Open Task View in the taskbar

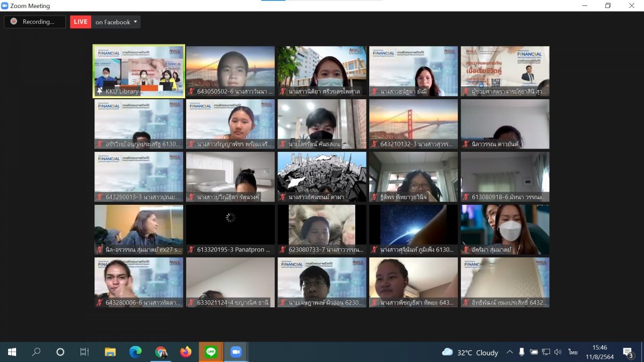coord(84,352)
